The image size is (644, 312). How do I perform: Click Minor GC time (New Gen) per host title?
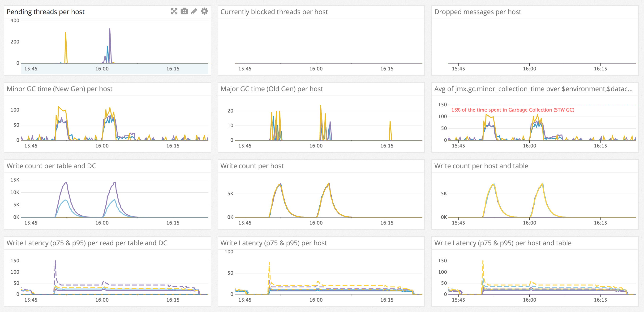(x=60, y=89)
